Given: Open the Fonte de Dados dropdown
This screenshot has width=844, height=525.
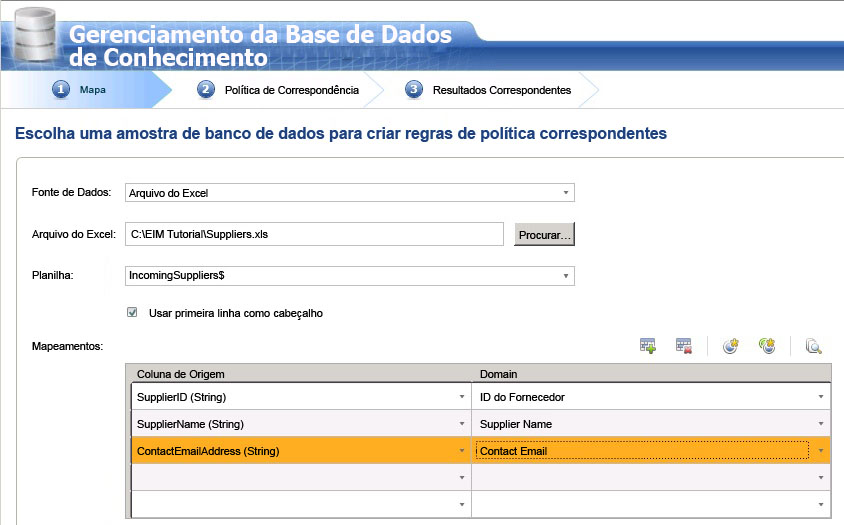Looking at the screenshot, I should [x=566, y=193].
